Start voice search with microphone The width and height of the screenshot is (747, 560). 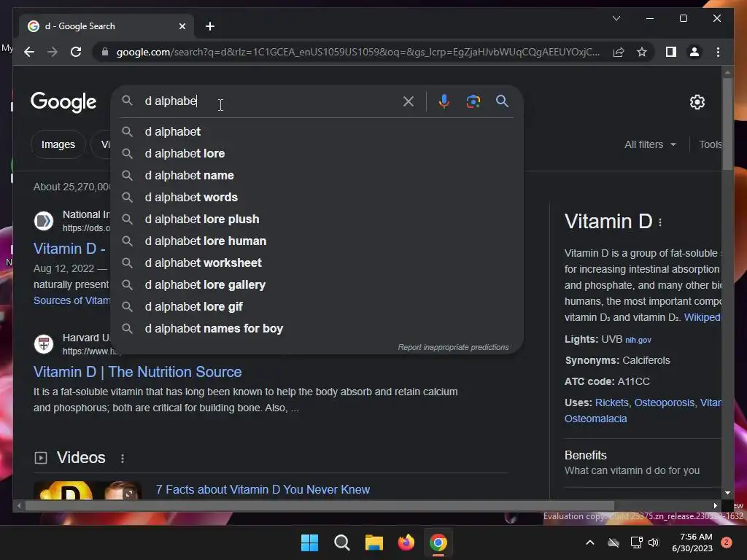(444, 101)
